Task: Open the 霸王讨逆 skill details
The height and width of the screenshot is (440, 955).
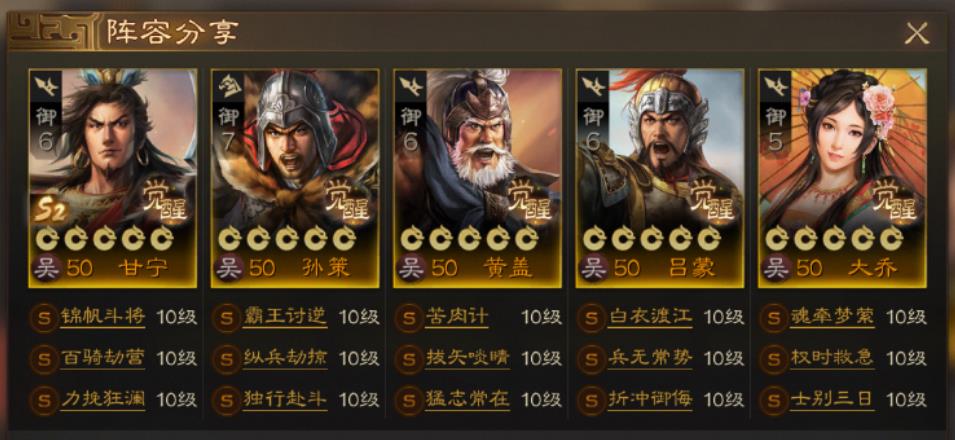Action: 284,317
